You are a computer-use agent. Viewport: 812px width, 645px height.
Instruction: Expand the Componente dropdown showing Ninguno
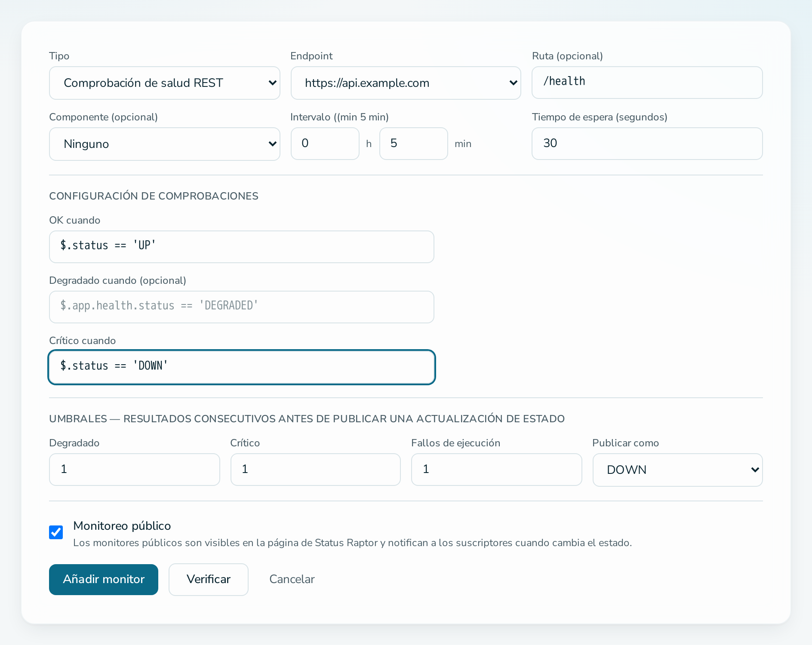164,144
